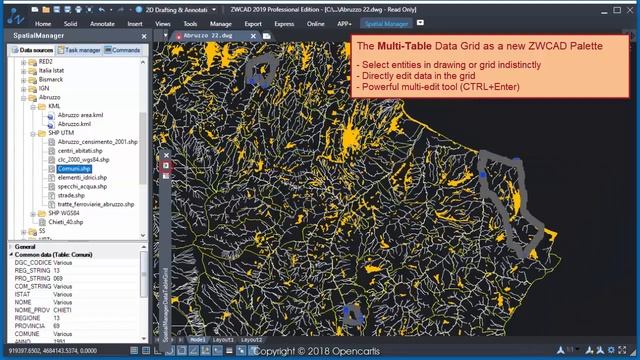Select Chieti_40.shp file
640x360 pixels.
[65, 222]
